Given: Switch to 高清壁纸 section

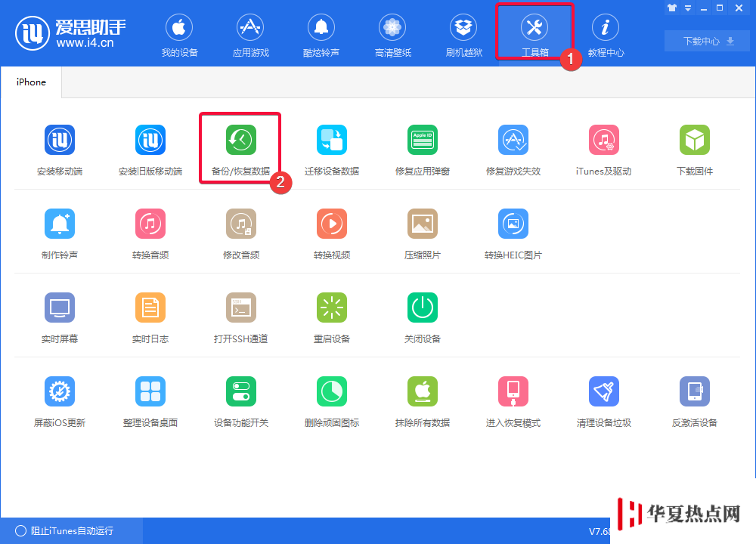Looking at the screenshot, I should (392, 35).
